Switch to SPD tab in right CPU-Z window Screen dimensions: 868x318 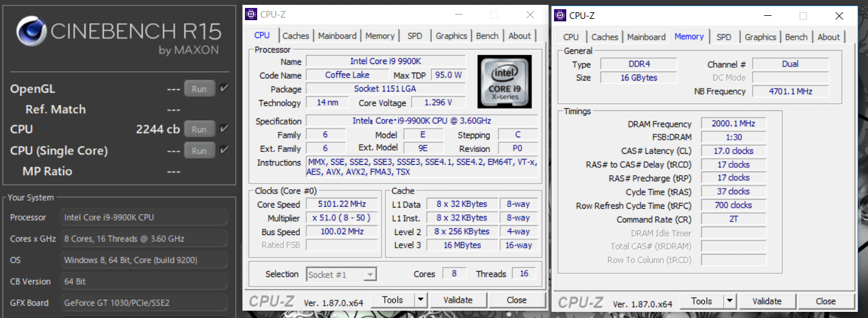point(724,37)
